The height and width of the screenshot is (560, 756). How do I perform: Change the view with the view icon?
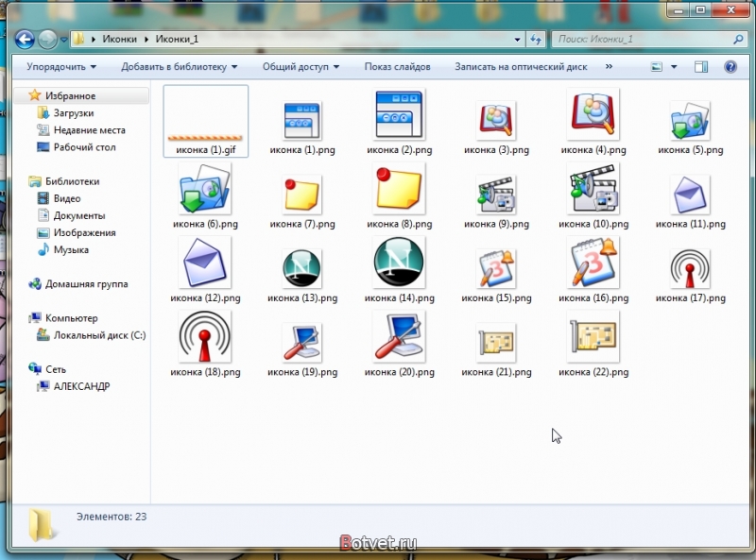tap(657, 67)
